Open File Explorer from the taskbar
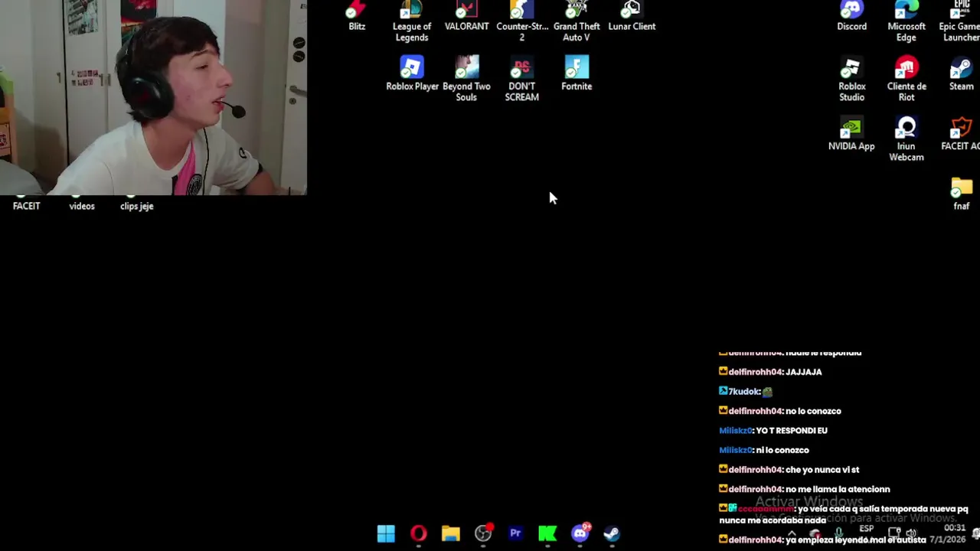This screenshot has width=980, height=551. pyautogui.click(x=450, y=533)
